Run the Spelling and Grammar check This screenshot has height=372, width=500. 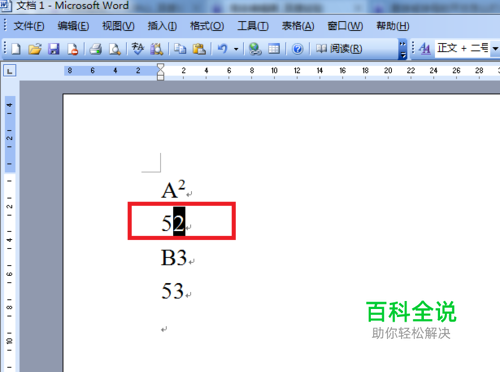[137, 49]
